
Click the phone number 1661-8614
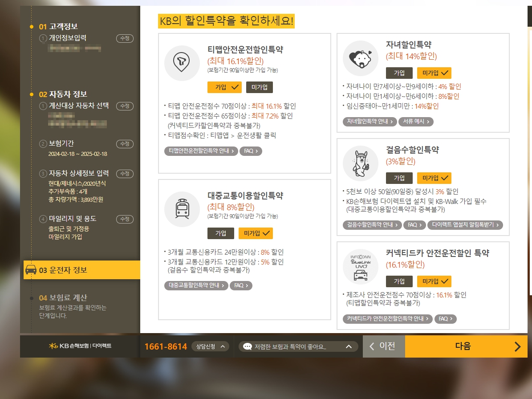(x=166, y=346)
